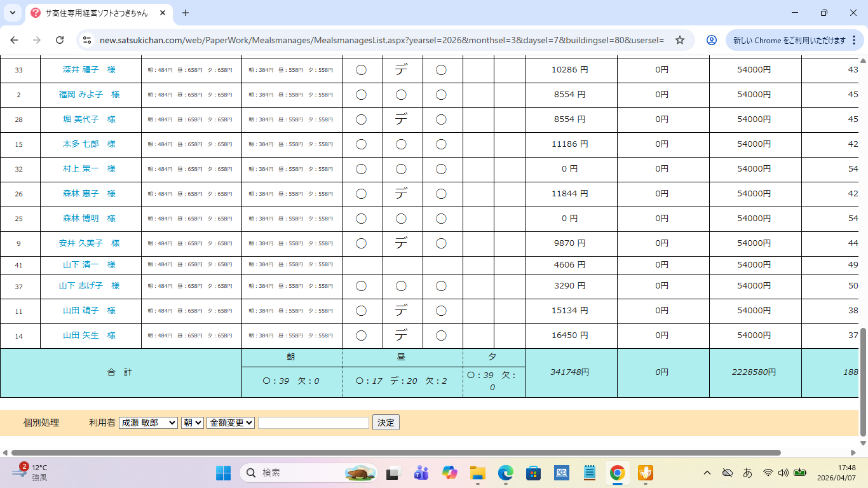Select the サ高住専用経営ソフトさつきちゃん tab

pos(95,13)
